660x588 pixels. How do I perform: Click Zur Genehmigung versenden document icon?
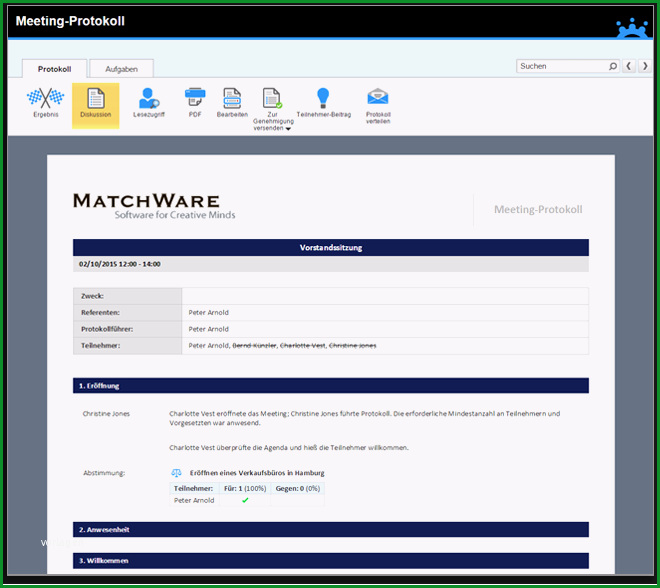pyautogui.click(x=272, y=98)
